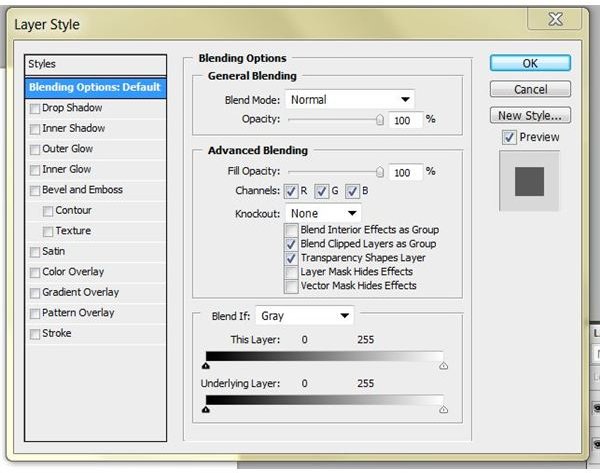The height and width of the screenshot is (473, 600).
Task: Click the style preview thumbnail
Action: (529, 181)
